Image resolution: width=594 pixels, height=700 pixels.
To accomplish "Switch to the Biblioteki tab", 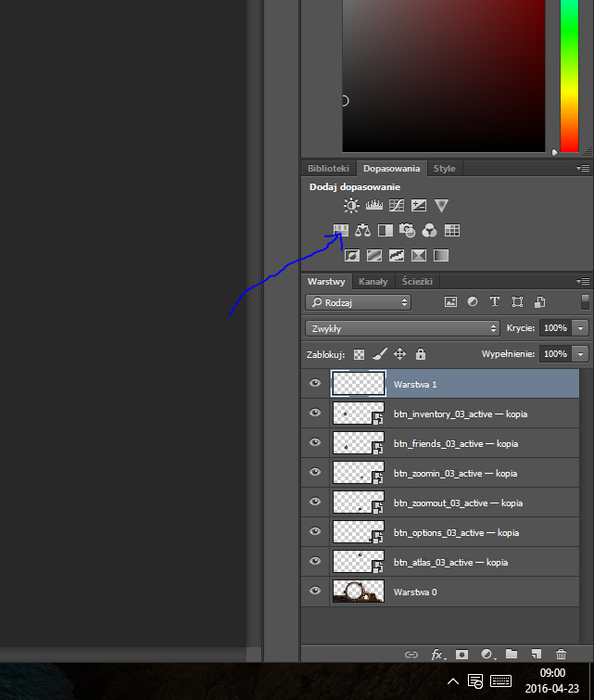I will tap(328, 169).
